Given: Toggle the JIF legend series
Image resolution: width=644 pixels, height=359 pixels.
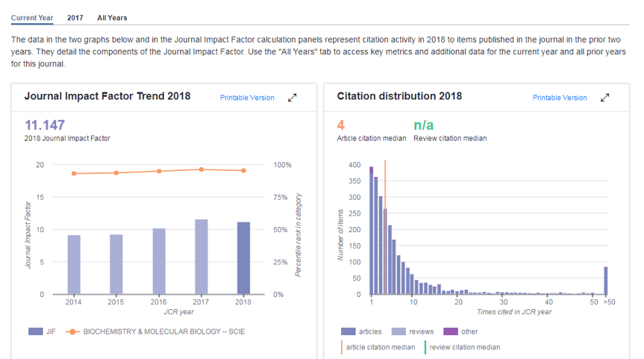Looking at the screenshot, I should coord(42,331).
